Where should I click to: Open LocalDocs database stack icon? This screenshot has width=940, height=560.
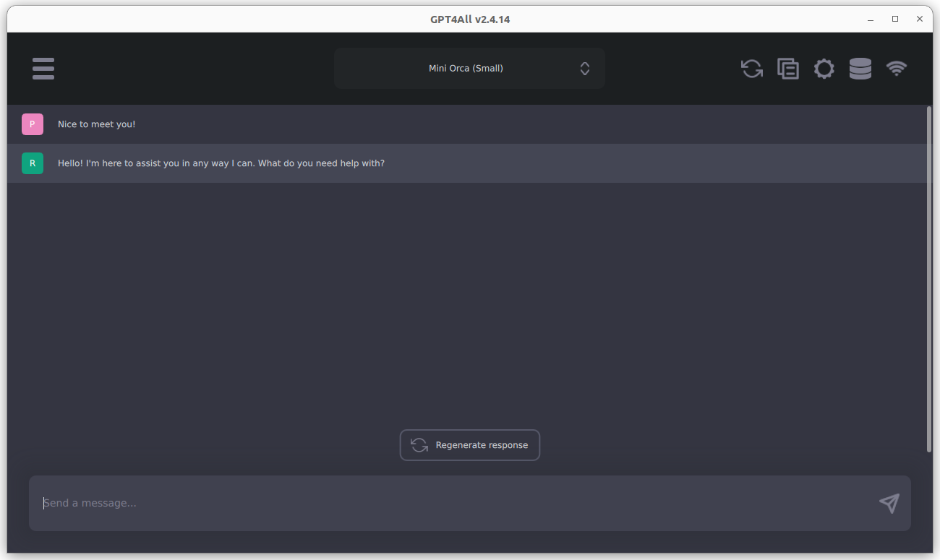coord(860,69)
